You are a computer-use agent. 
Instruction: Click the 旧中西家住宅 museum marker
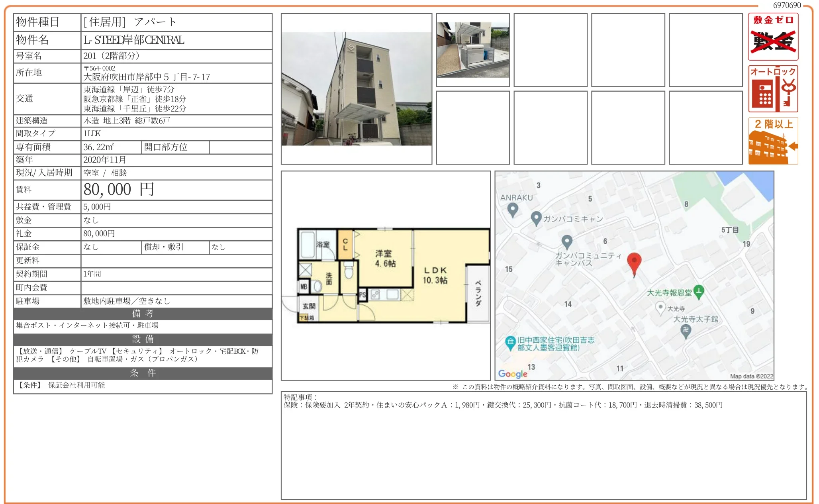click(510, 342)
